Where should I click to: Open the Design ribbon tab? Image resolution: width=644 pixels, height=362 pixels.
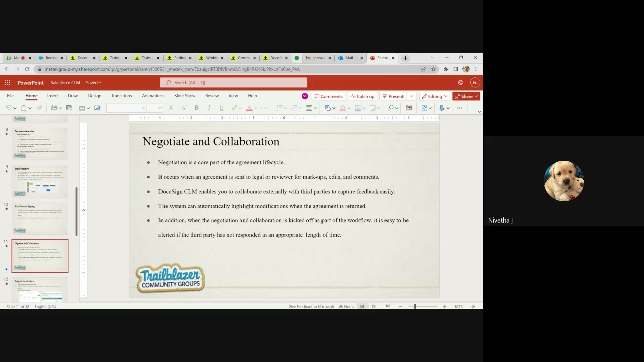coord(95,96)
